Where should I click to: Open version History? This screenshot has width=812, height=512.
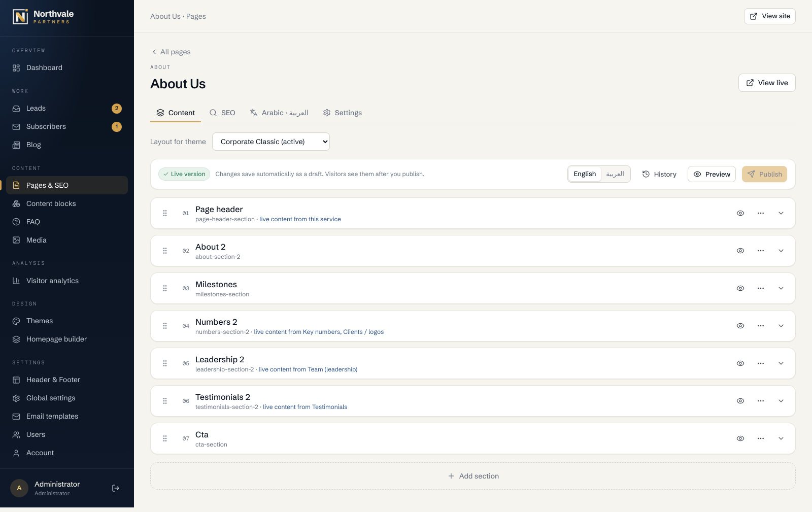click(659, 174)
